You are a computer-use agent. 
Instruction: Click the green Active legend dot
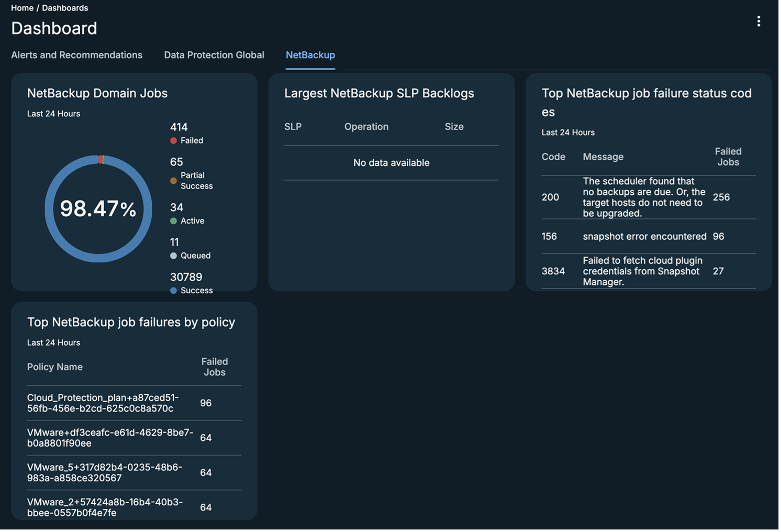click(x=173, y=221)
